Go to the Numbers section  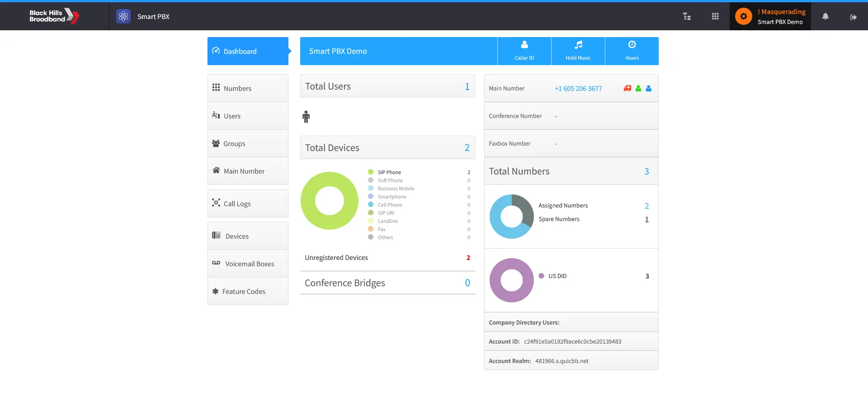(248, 88)
